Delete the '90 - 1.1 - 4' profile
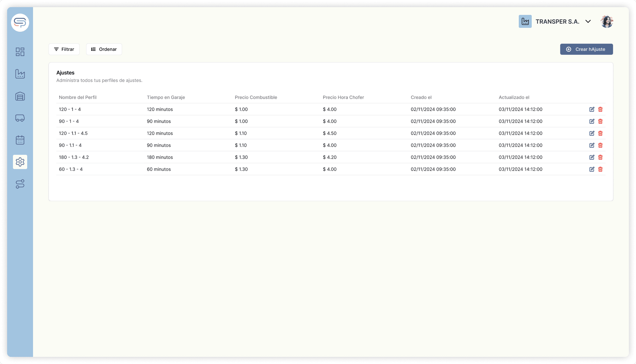636x364 pixels. click(x=600, y=145)
